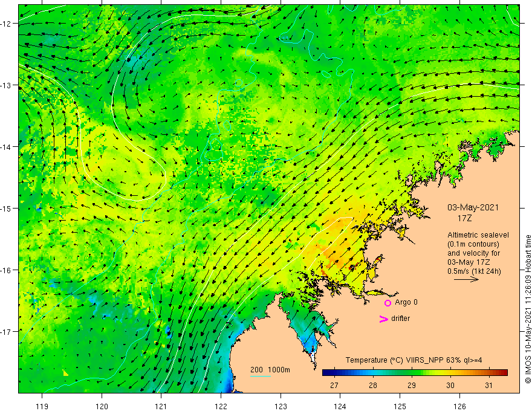532x411 pixels.
Task: Click the 123 longitude axis label
Action: tap(281, 406)
